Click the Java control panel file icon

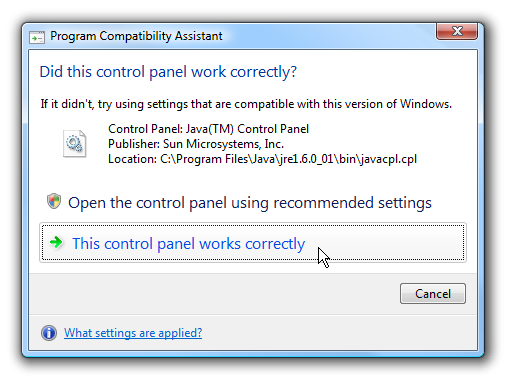click(75, 144)
